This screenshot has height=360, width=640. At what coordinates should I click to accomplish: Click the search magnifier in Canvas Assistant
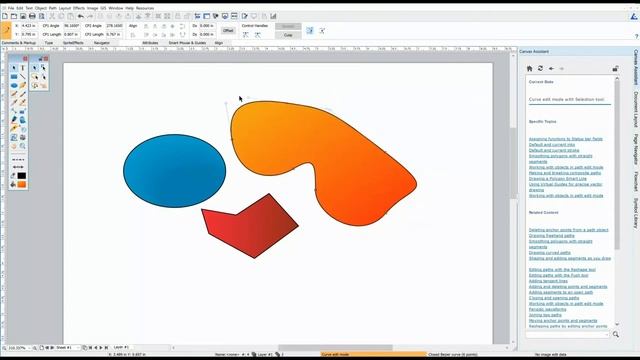tap(616, 334)
